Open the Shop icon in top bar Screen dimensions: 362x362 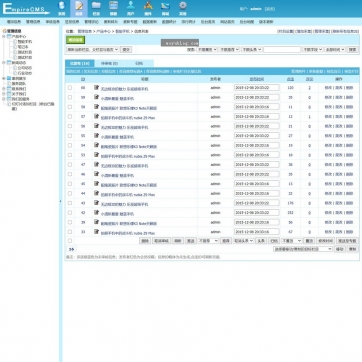pos(165,8)
